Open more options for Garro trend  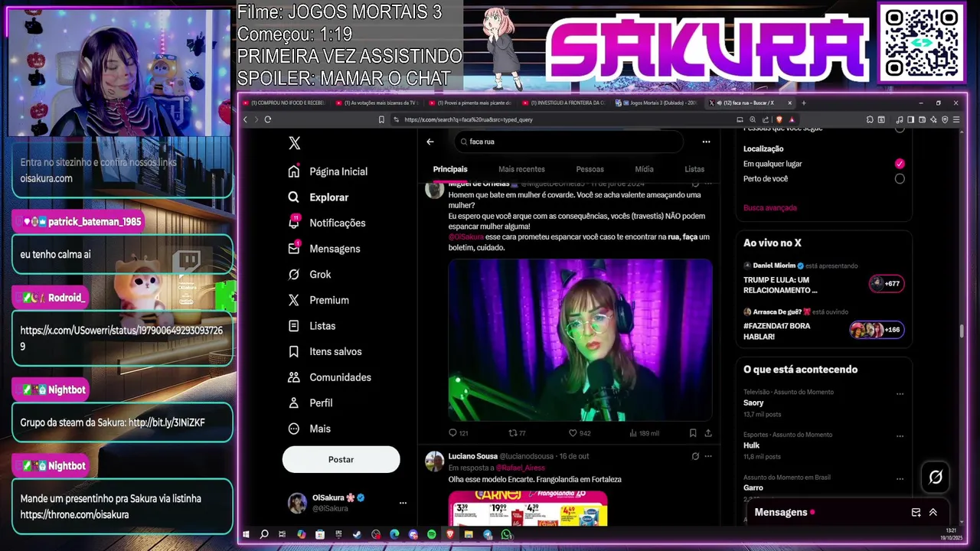point(900,480)
